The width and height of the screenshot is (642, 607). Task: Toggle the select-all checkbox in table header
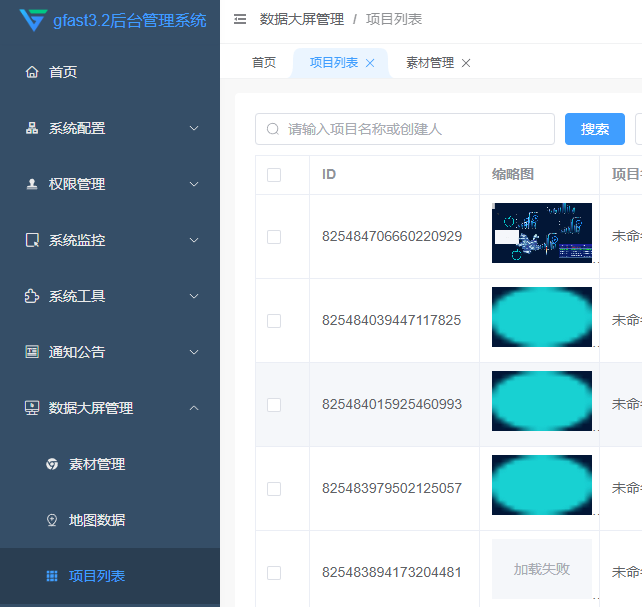(x=274, y=175)
